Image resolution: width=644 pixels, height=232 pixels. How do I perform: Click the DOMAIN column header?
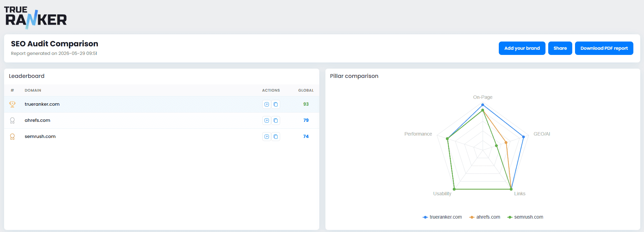pyautogui.click(x=33, y=91)
